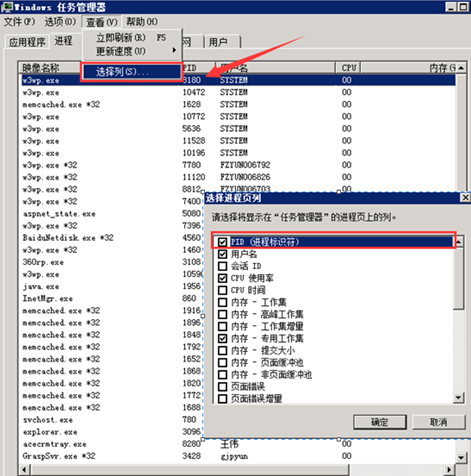Click the column list scroll-up arrow
The height and width of the screenshot is (476, 471).
click(459, 241)
